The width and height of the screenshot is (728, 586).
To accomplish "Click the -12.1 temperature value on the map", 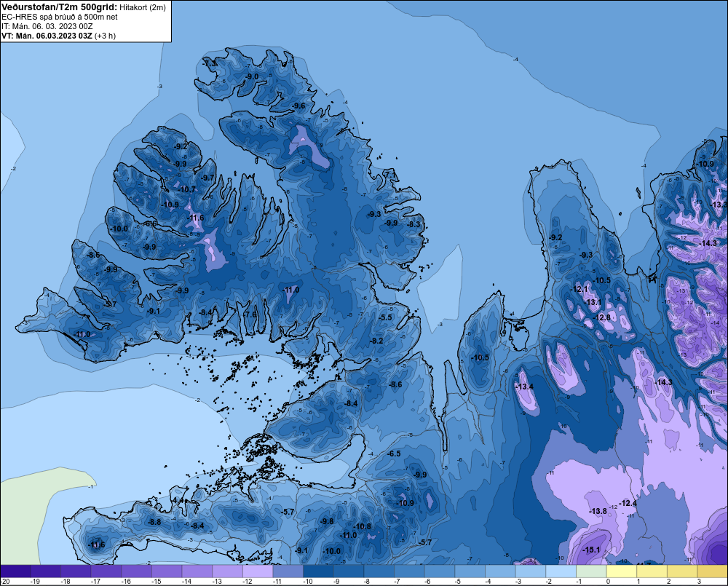I will (580, 289).
